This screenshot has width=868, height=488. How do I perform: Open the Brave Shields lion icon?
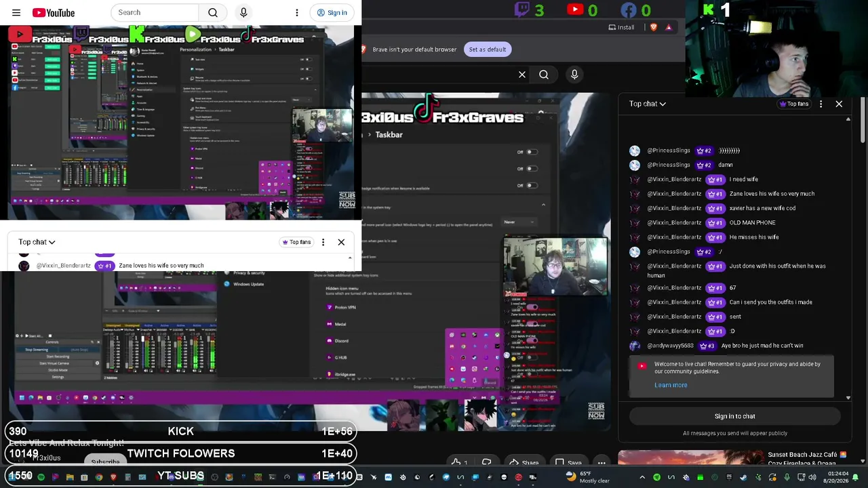(x=653, y=28)
